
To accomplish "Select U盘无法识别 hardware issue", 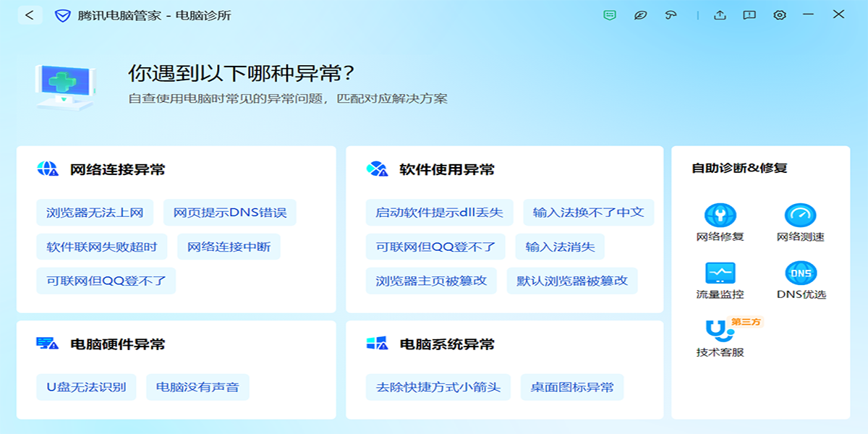I will click(86, 387).
